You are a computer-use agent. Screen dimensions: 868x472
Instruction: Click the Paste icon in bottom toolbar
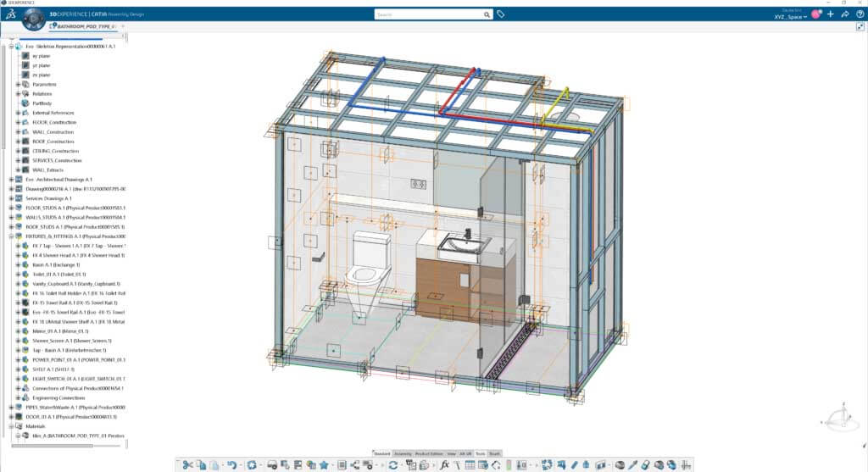click(x=214, y=465)
